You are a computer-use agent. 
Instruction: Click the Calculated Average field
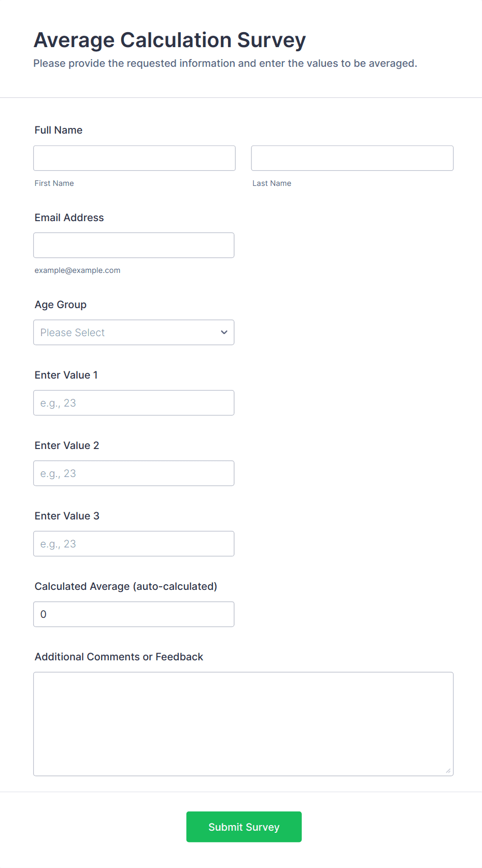click(134, 614)
